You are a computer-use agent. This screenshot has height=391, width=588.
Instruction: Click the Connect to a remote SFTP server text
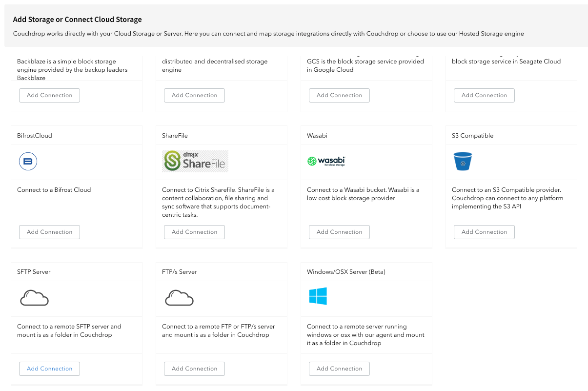[x=69, y=330]
